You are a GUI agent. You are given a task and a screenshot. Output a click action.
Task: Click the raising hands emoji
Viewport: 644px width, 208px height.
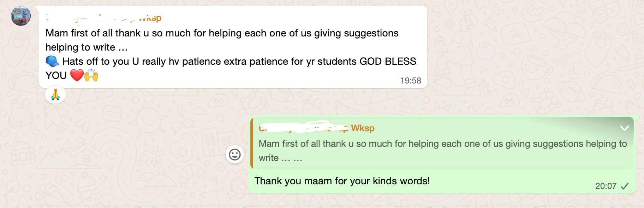(x=91, y=75)
